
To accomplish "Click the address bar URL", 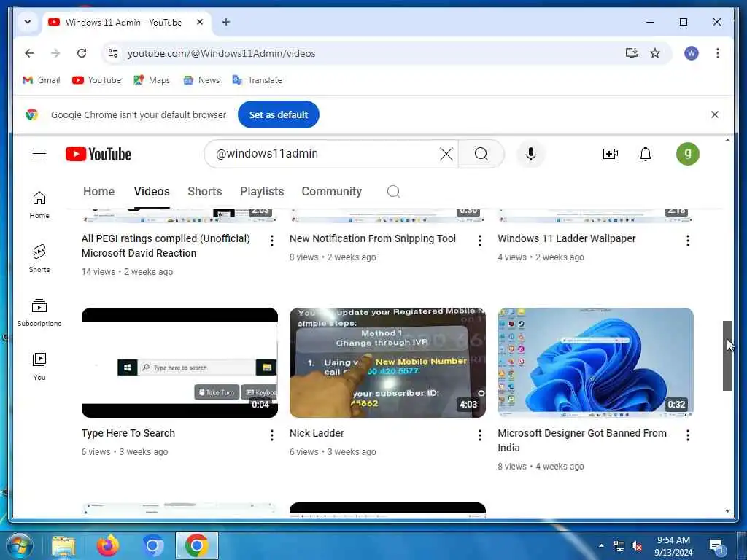I will 221,53.
